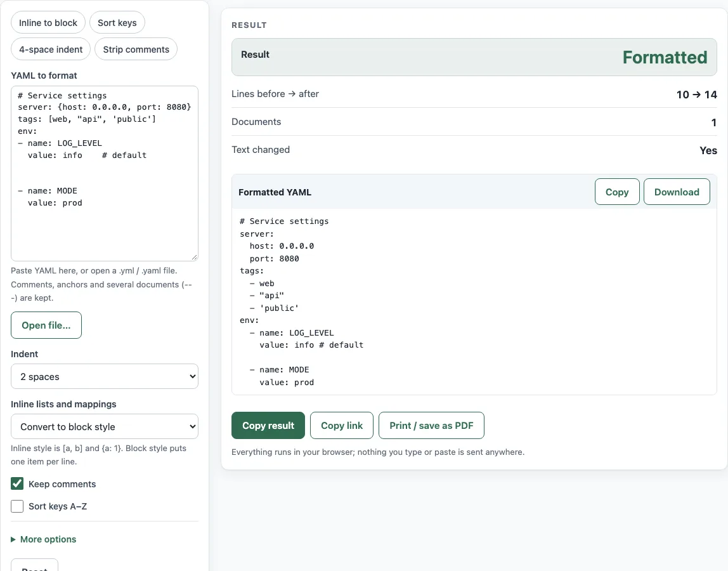Click the 'Lines before → after' label
The width and height of the screenshot is (728, 571).
(275, 94)
